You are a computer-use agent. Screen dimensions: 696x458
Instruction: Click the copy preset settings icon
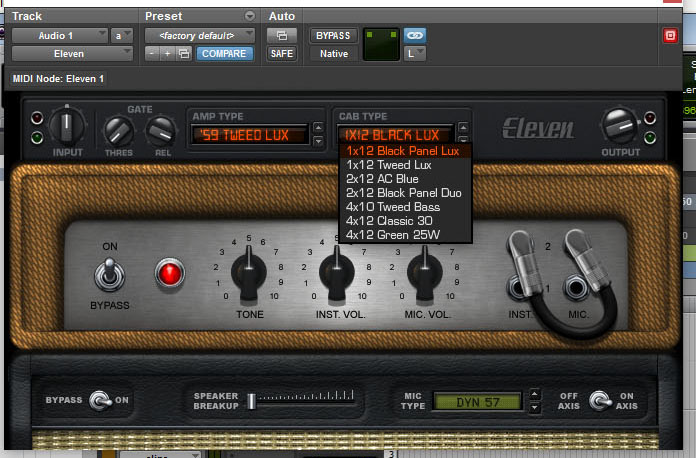(x=184, y=54)
